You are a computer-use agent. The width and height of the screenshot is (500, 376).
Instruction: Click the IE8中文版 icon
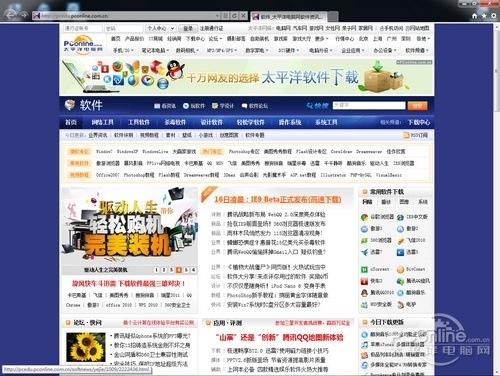400,217
